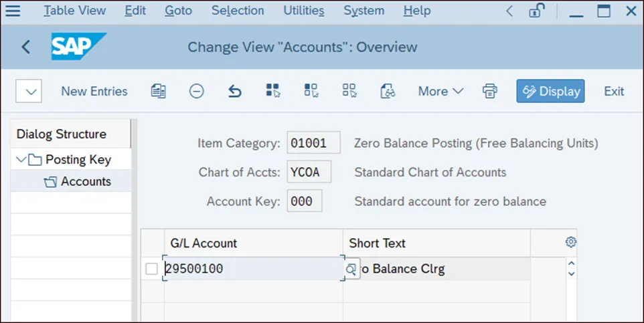Open the table settings gear icon
This screenshot has height=323, width=644.
coord(571,242)
